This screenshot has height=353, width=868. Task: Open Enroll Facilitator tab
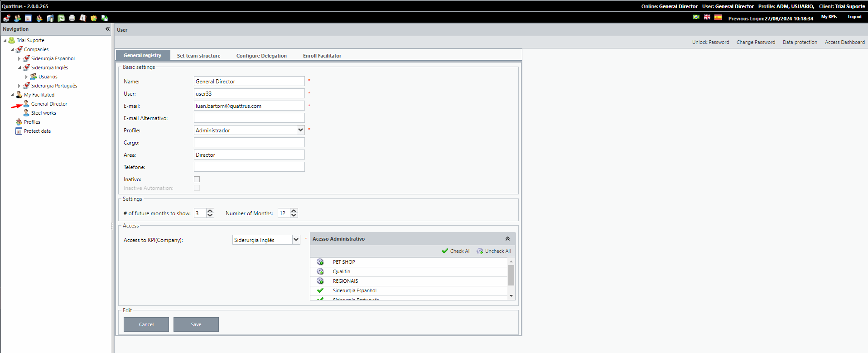click(322, 56)
